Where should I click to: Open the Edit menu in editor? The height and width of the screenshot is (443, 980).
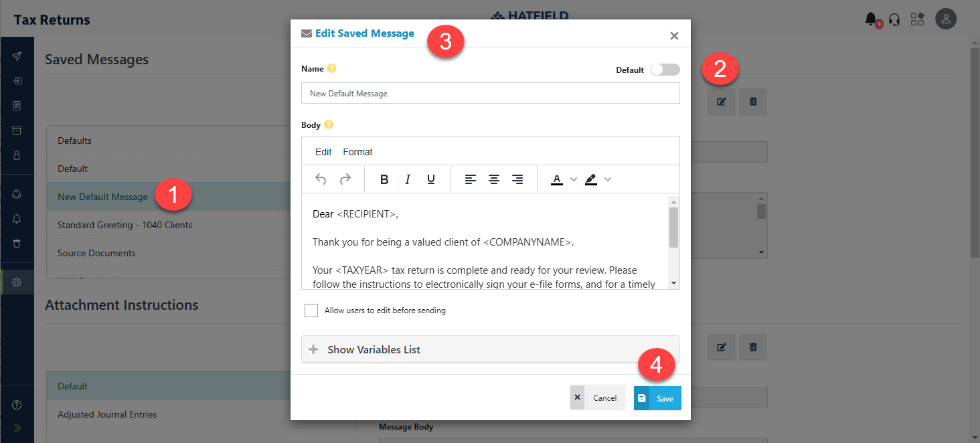323,152
